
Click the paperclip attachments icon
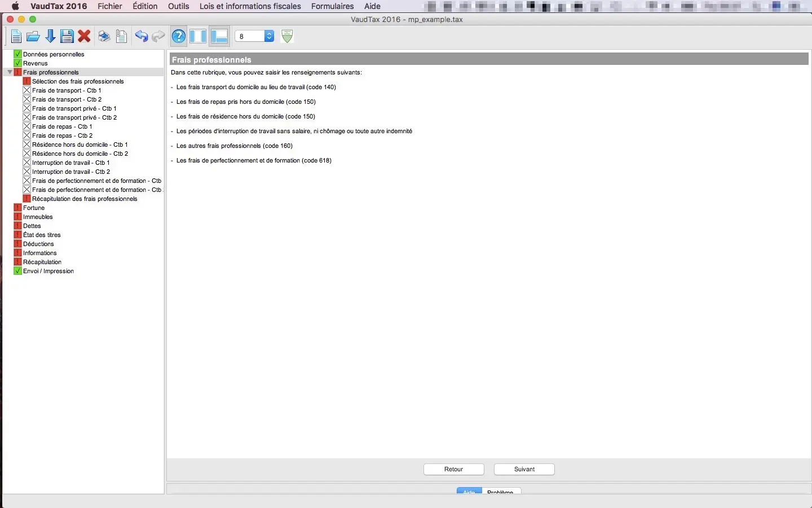pyautogui.click(x=121, y=37)
